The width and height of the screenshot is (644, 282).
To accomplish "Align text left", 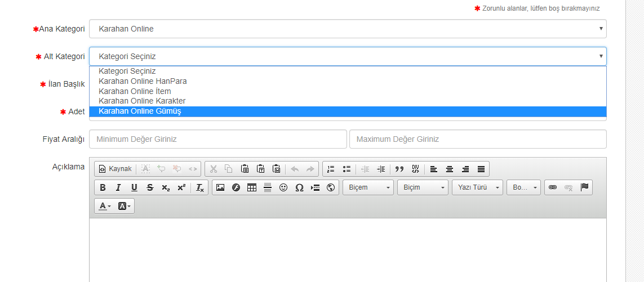I will [434, 169].
